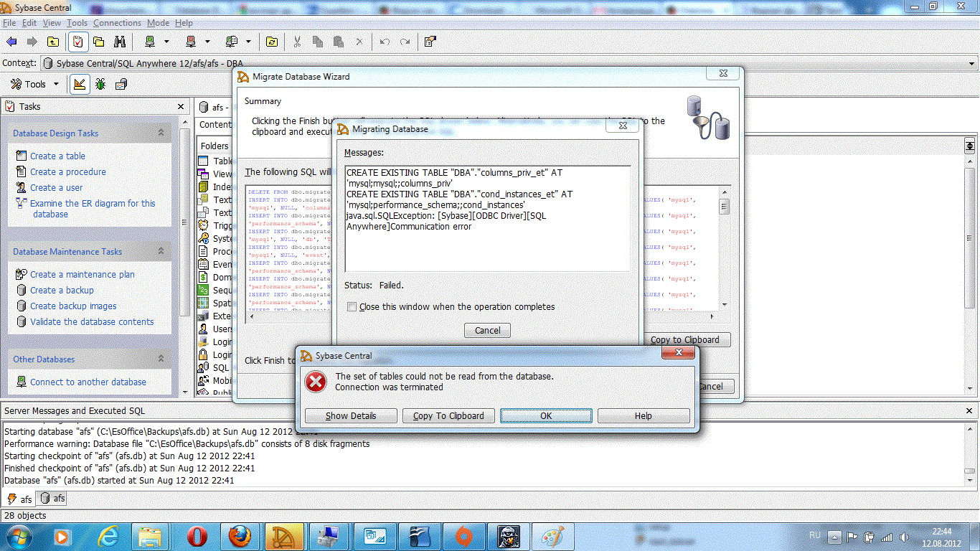Click Connect to another database link
This screenshot has width=980, height=551.
pyautogui.click(x=88, y=382)
